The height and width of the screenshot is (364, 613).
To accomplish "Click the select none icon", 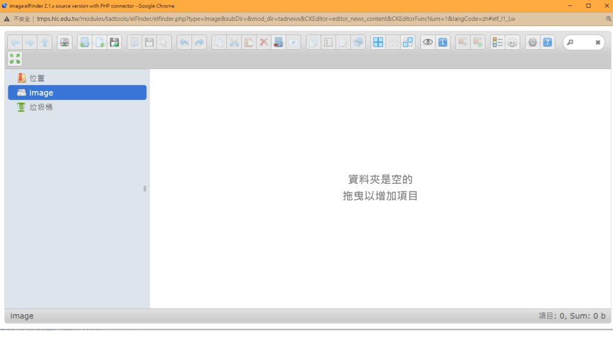I will 393,43.
